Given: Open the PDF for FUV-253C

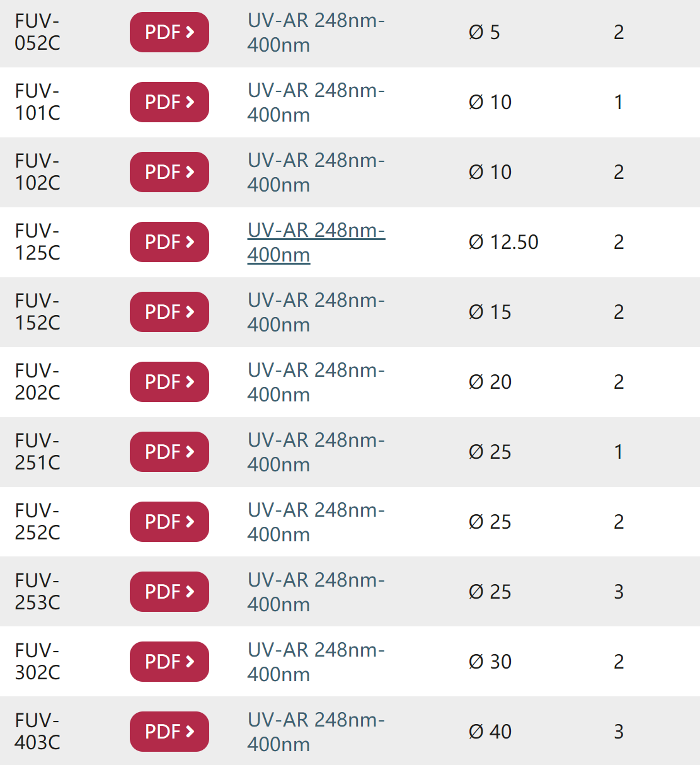Looking at the screenshot, I should point(169,592).
